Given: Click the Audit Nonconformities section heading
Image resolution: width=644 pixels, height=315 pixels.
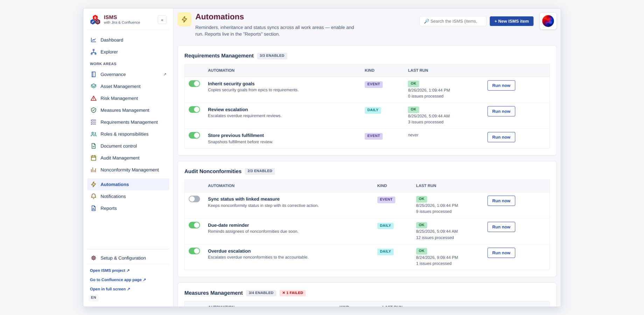Looking at the screenshot, I should tap(213, 171).
